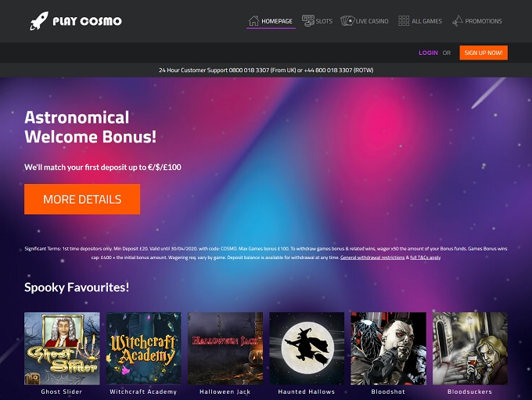Open the full T&Cs apply link
The image size is (532, 400).
[425, 258]
